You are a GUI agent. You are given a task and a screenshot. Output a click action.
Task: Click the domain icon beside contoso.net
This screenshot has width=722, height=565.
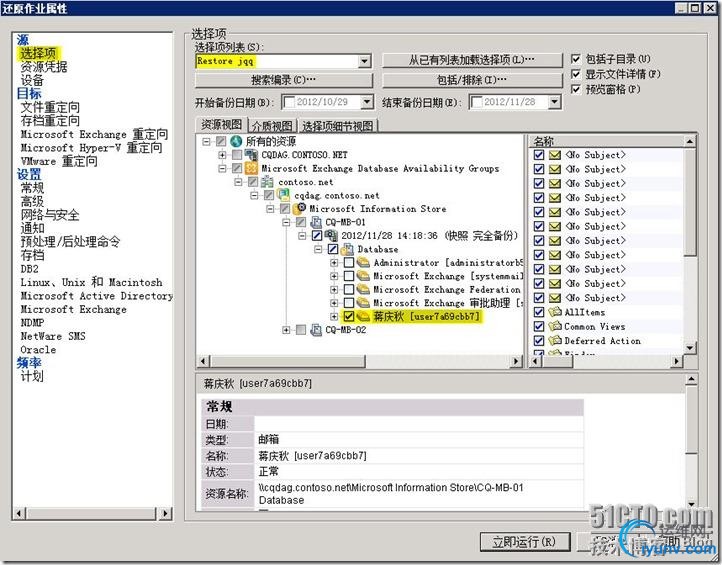268,182
